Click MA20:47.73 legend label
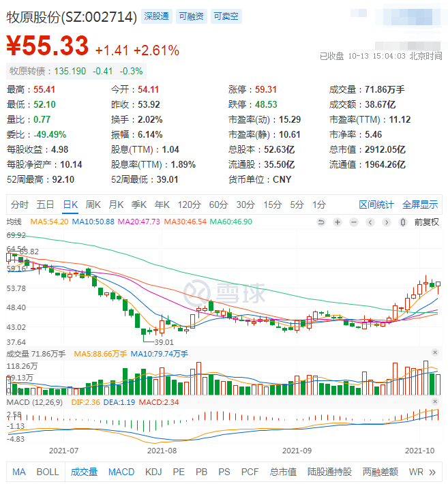The height and width of the screenshot is (484, 448). tap(139, 222)
